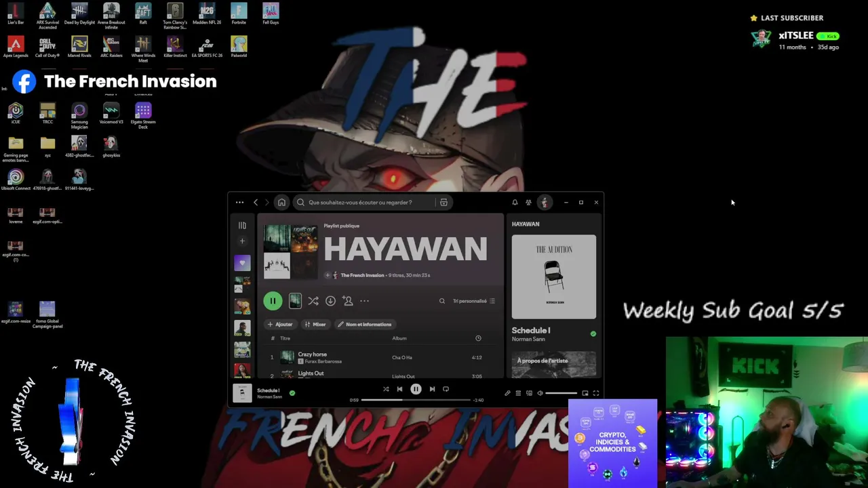The height and width of the screenshot is (488, 868).
Task: Create a new playlist with the sidebar plus
Action: coord(242,241)
